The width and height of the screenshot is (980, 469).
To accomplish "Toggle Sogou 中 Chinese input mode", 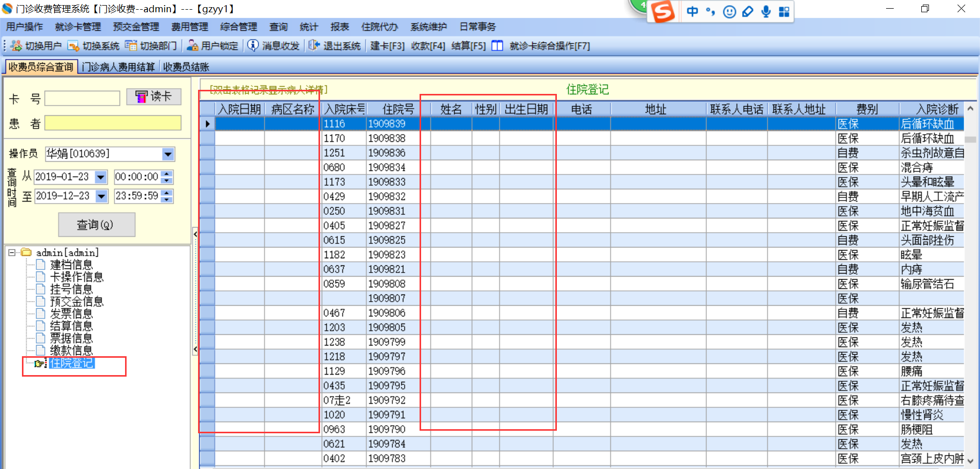I will click(x=692, y=11).
